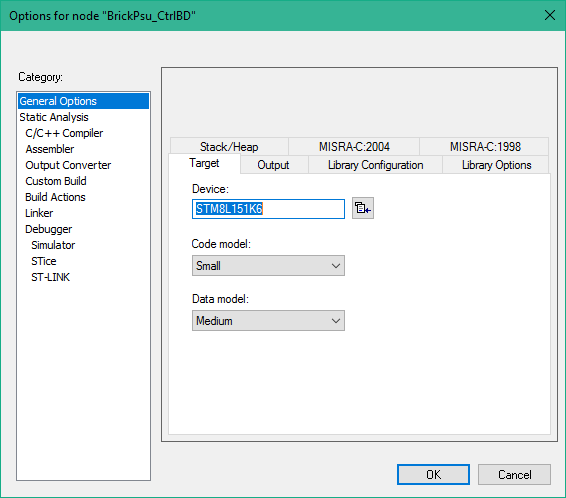
Task: Close the Options dialog window
Action: (550, 15)
